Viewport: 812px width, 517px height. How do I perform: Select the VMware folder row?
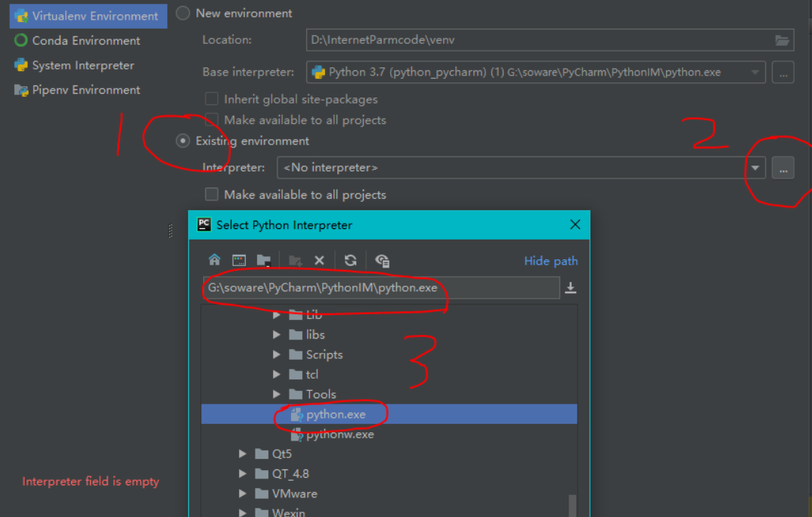(x=389, y=494)
